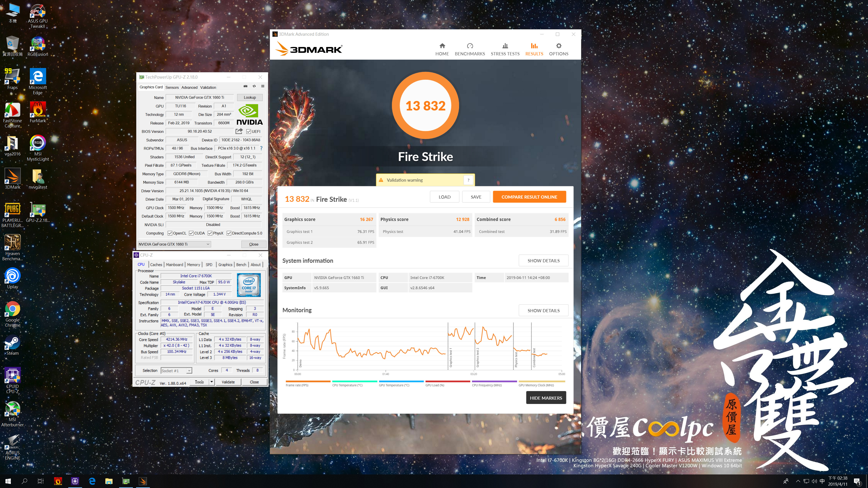Expand GPU selection dropdown in GPU-Z

point(208,244)
